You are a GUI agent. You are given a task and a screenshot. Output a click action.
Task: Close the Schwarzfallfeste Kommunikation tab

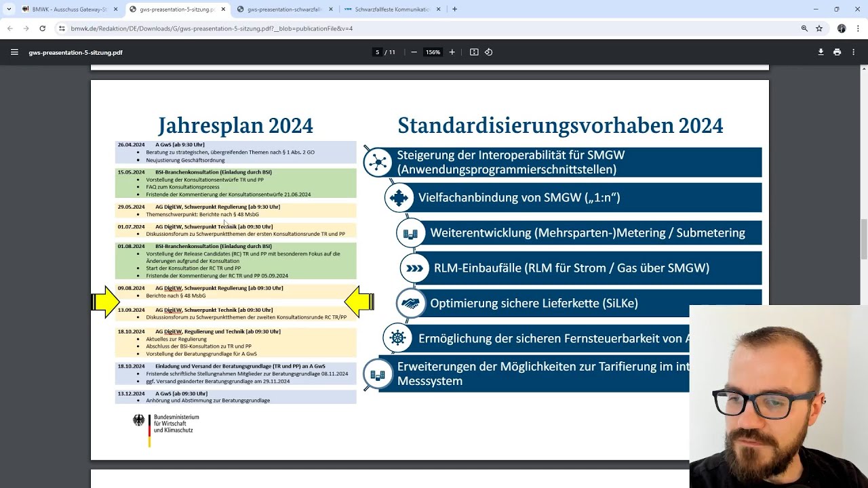coord(438,9)
